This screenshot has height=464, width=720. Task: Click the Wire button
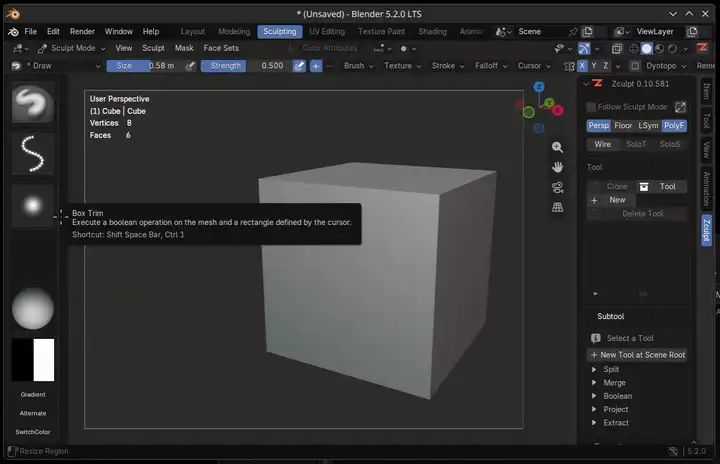602,144
